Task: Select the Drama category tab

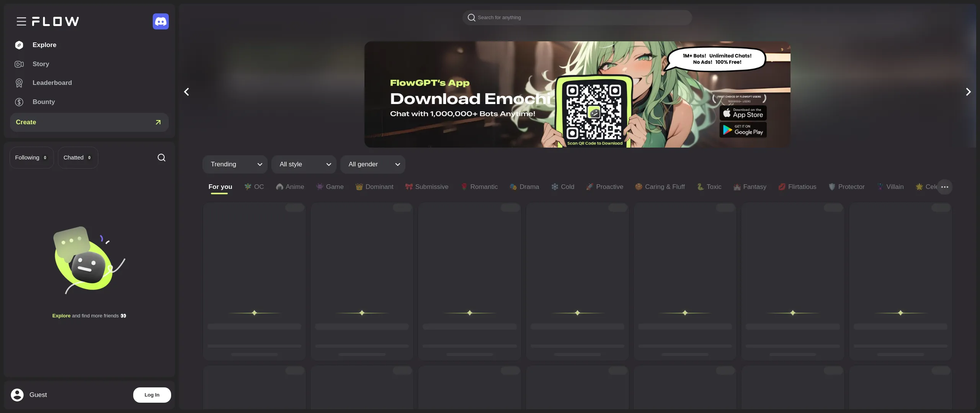Action: click(x=524, y=187)
